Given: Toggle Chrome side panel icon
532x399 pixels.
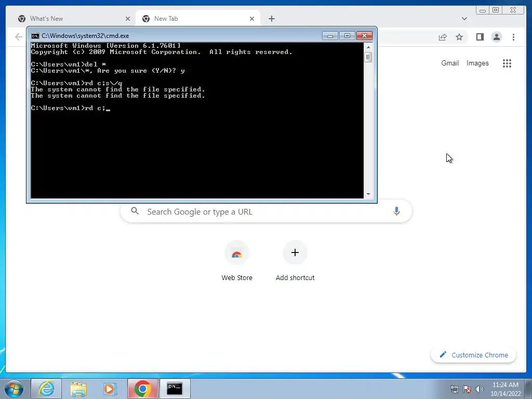Looking at the screenshot, I should pos(480,37).
